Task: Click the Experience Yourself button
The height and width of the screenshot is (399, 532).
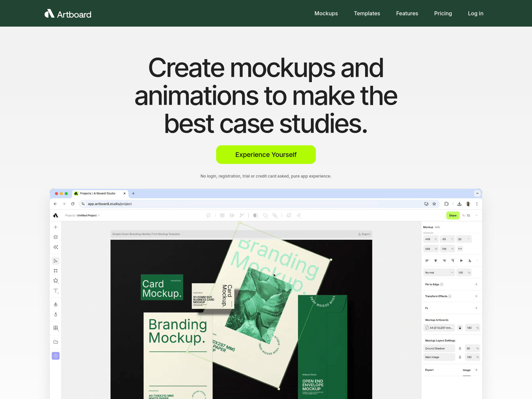Action: tap(266, 155)
